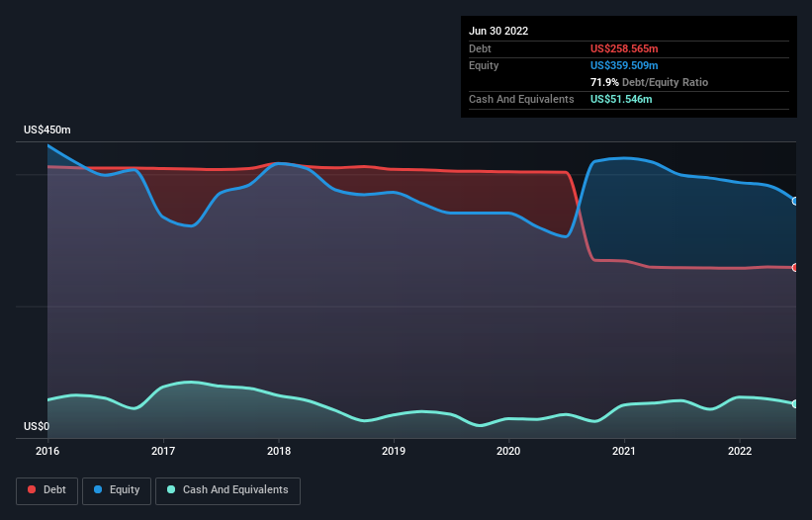812x520 pixels.
Task: Click the US$0 axis label
Action: [37, 426]
